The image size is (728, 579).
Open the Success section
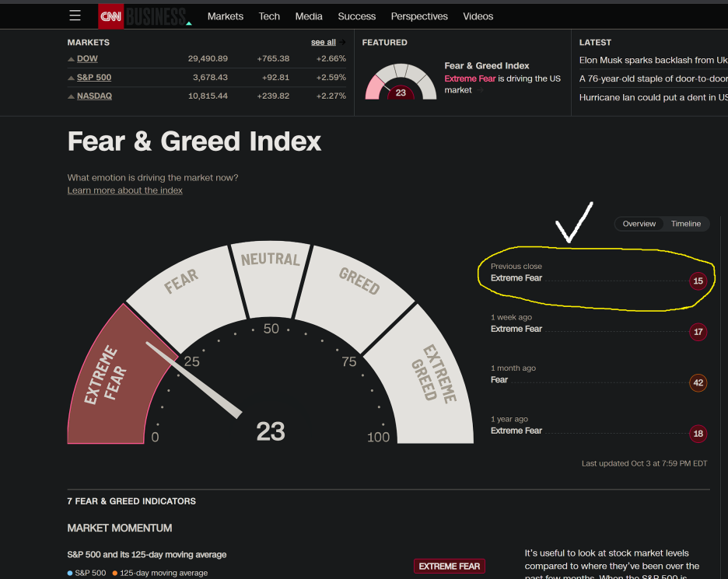pyautogui.click(x=356, y=16)
